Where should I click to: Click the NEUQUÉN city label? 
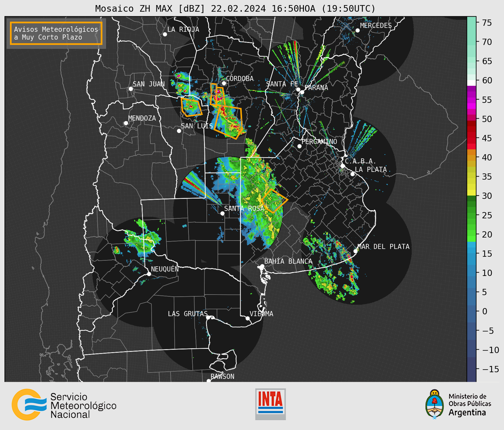(165, 269)
